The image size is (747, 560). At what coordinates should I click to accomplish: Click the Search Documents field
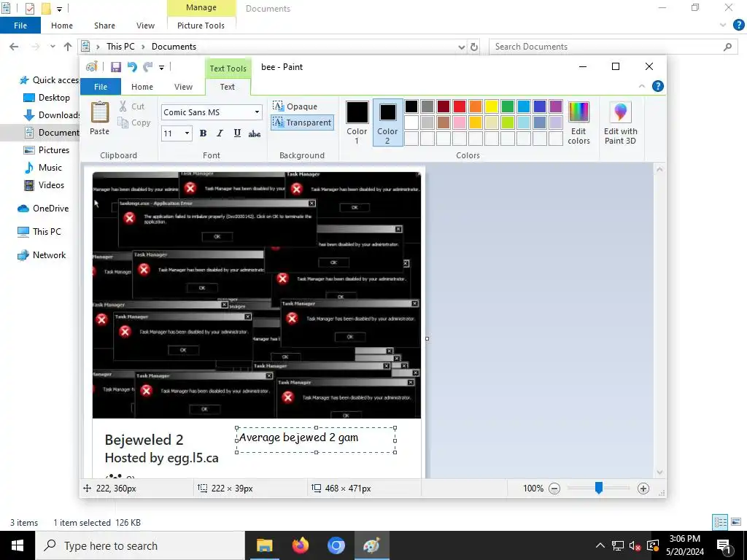612,47
